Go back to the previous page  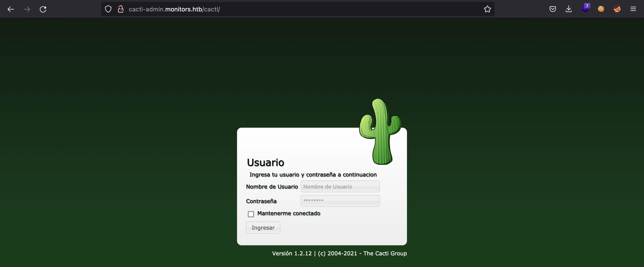(x=11, y=9)
